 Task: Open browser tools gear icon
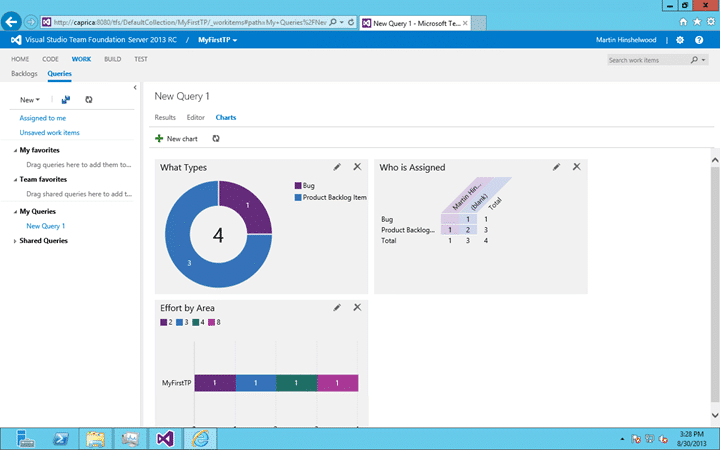tap(711, 22)
